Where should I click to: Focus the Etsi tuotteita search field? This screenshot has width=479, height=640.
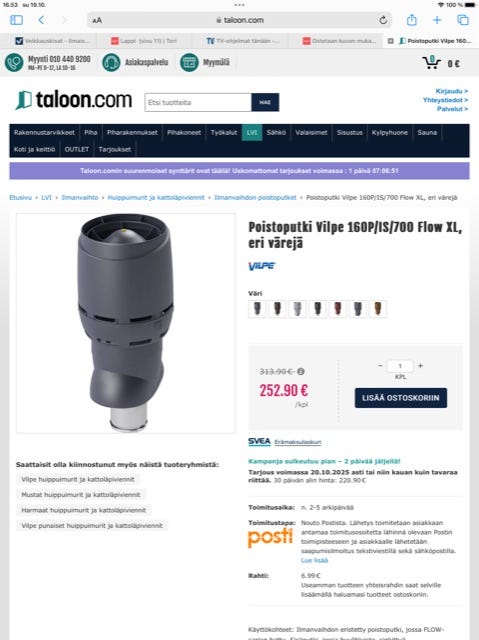point(198,102)
